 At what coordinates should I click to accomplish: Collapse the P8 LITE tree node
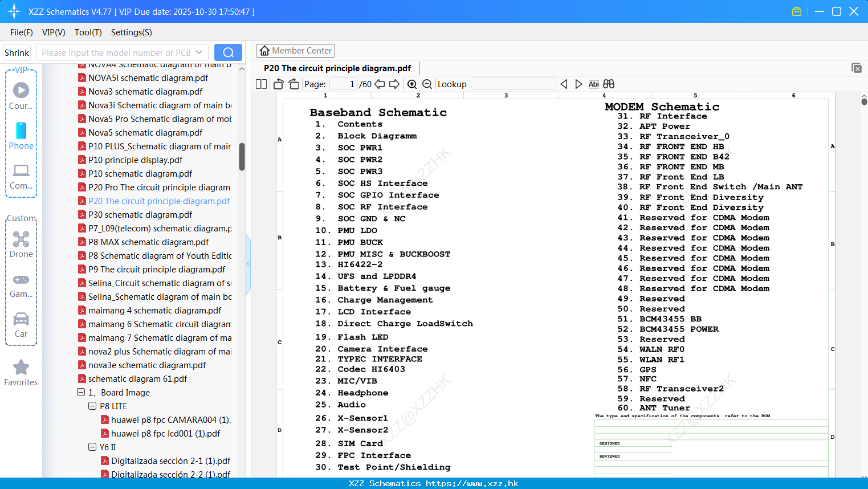pyautogui.click(x=92, y=406)
